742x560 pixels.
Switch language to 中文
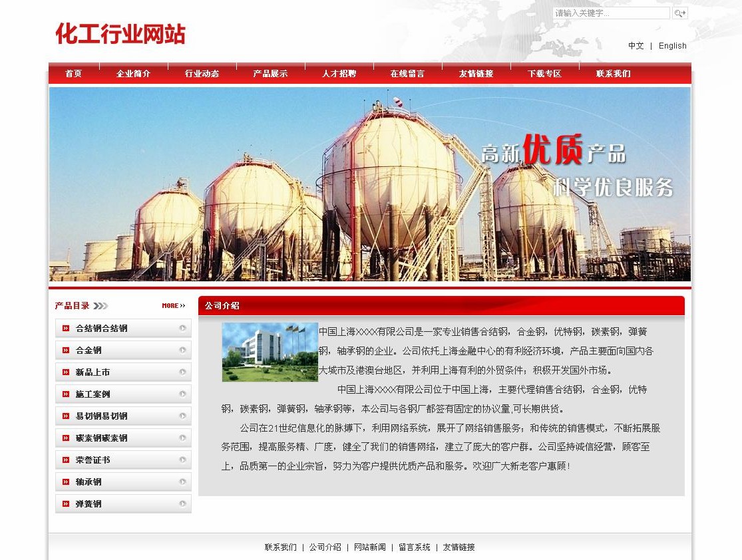click(x=636, y=46)
